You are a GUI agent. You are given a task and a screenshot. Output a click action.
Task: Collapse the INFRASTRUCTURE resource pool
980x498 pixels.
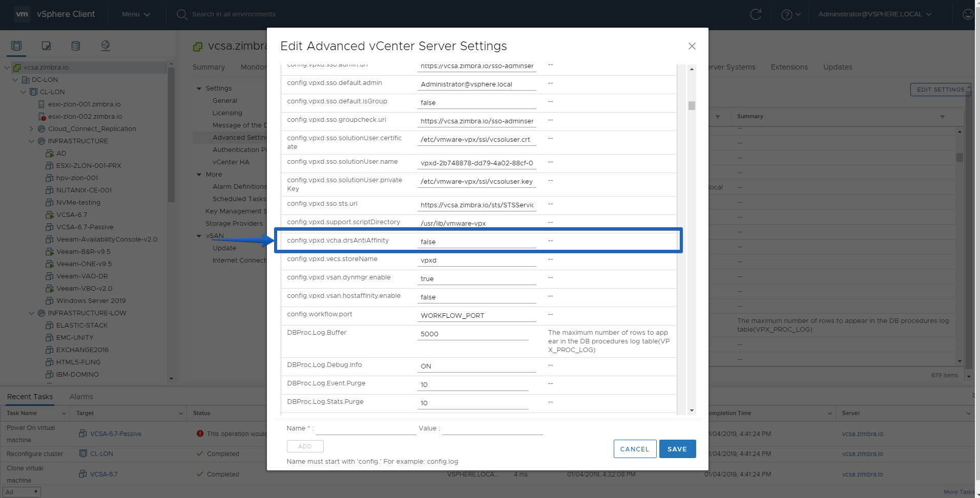[32, 141]
